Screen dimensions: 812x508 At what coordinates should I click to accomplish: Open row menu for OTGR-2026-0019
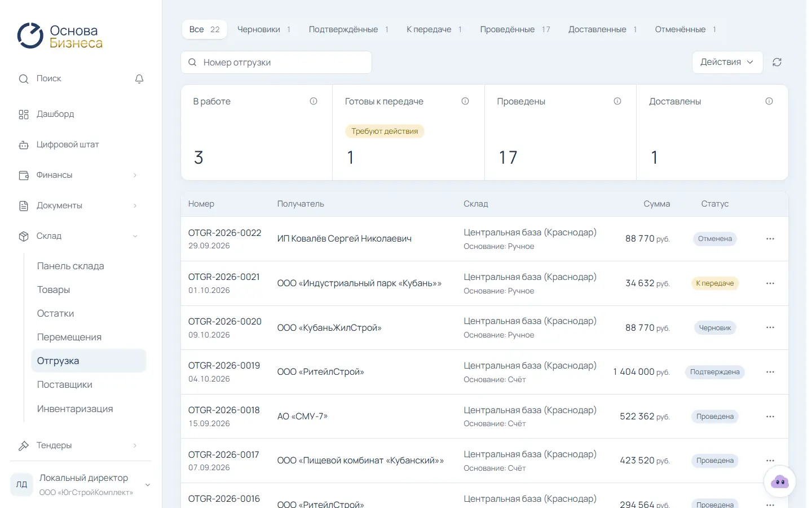(x=770, y=372)
